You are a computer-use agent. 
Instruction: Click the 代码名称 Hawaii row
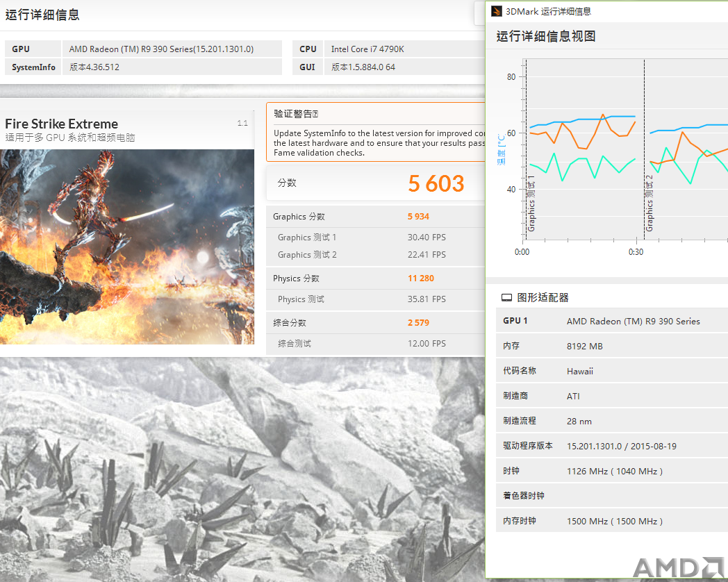pos(612,371)
